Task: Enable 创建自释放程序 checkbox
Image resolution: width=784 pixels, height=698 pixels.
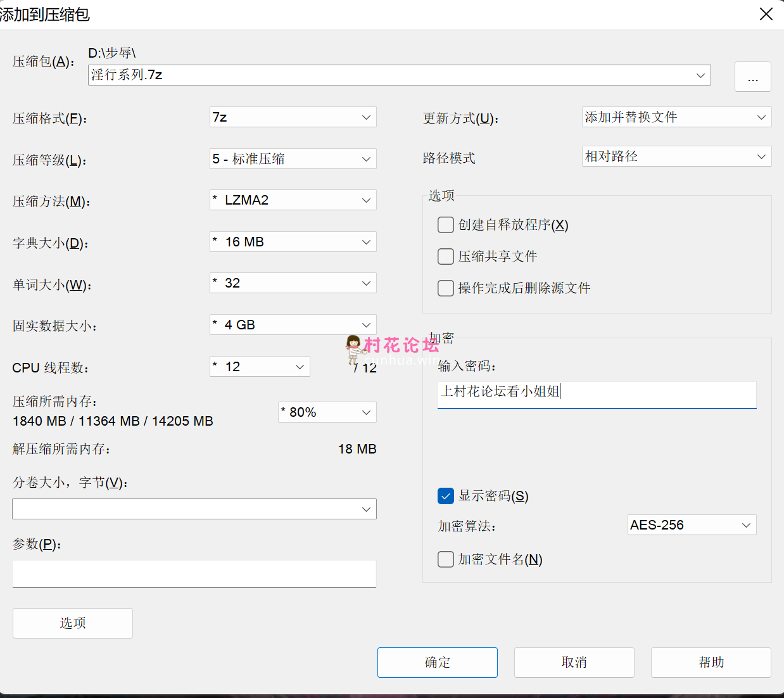Action: [x=446, y=225]
